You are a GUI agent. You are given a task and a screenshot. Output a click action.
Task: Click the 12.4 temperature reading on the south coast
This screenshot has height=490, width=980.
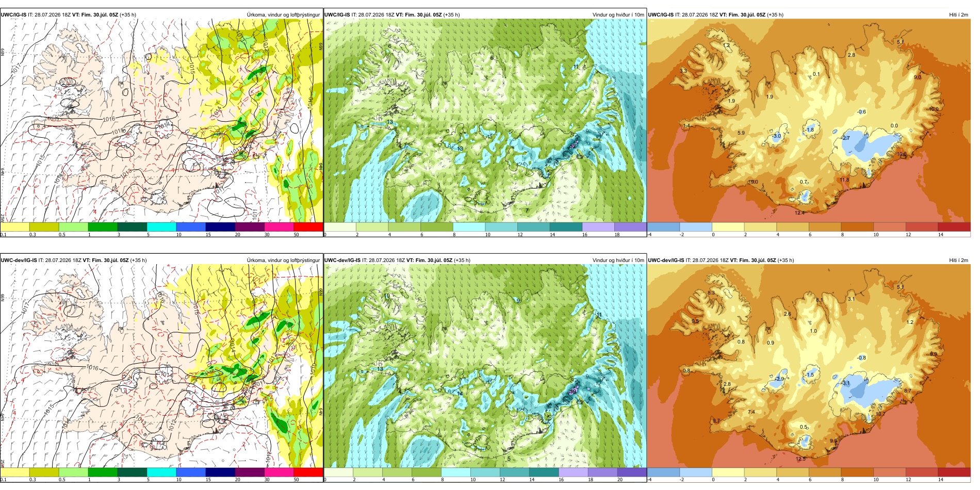(x=799, y=213)
